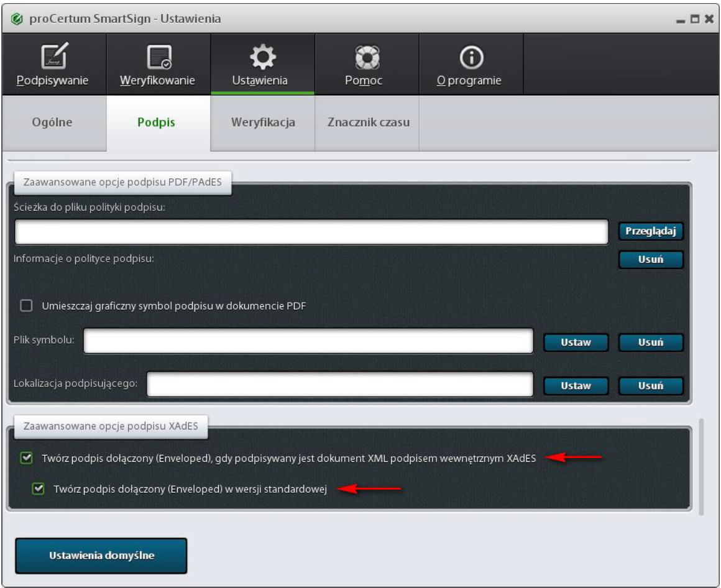Click 'Zaawansowane opcje podpisu XAdES' heading
Image resolution: width=721 pixels, height=588 pixels.
(x=111, y=426)
